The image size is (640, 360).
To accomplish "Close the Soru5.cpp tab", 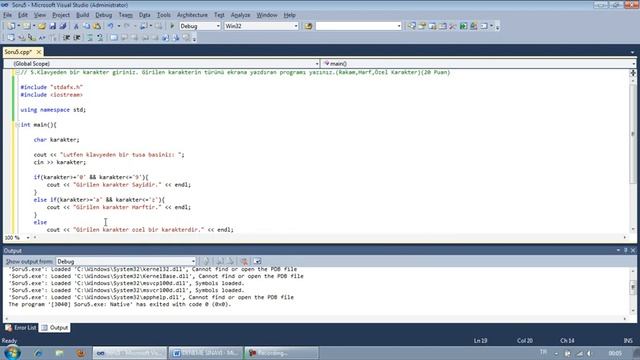I will click(39, 52).
